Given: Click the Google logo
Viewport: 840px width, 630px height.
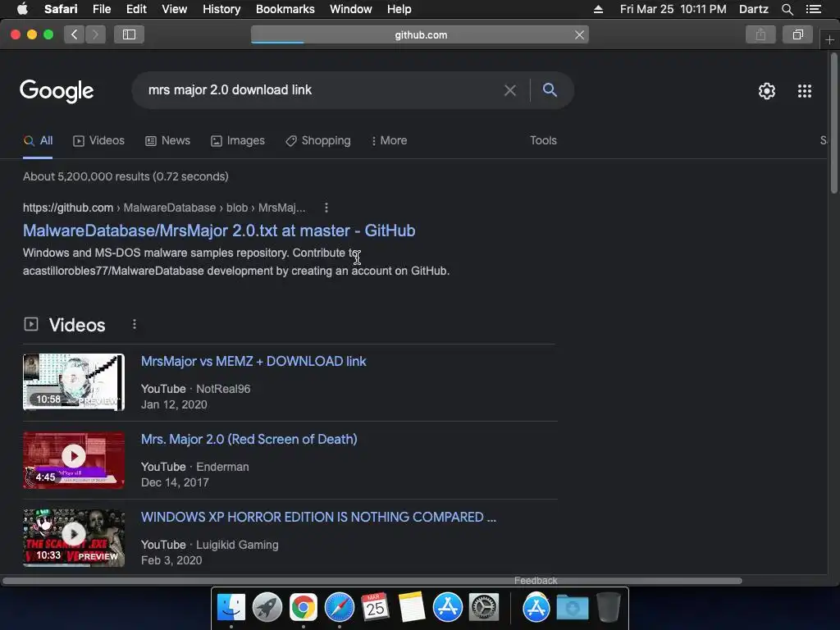Looking at the screenshot, I should click(x=57, y=91).
